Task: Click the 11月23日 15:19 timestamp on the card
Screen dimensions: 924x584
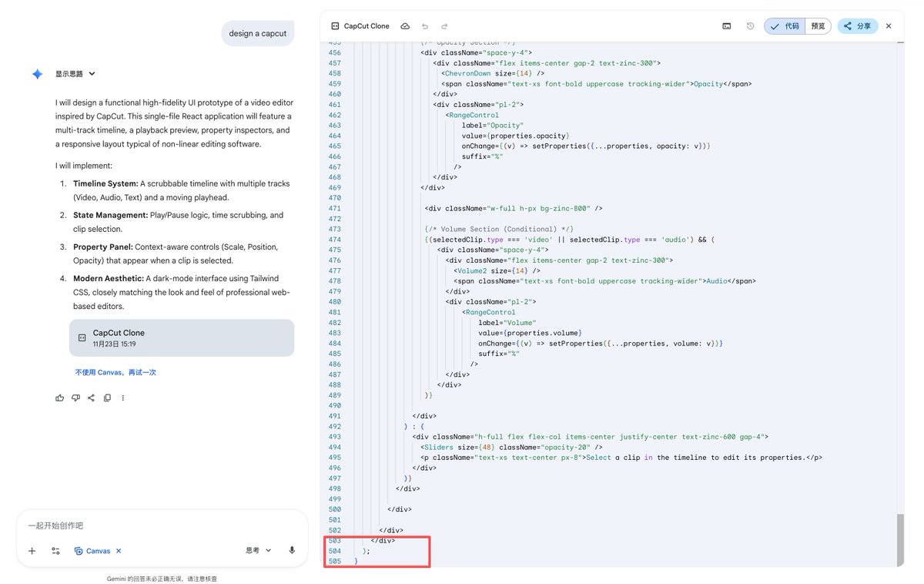Action: point(114,344)
